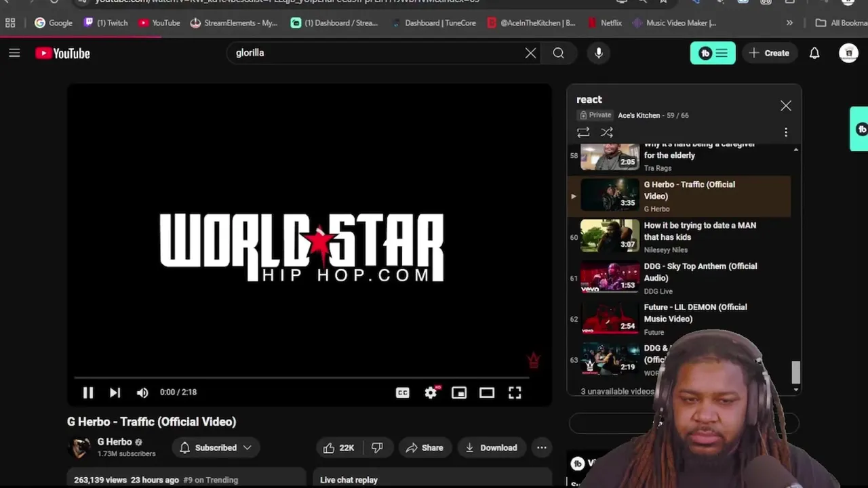The width and height of the screenshot is (868, 488).
Task: Download the video
Action: pos(491,447)
